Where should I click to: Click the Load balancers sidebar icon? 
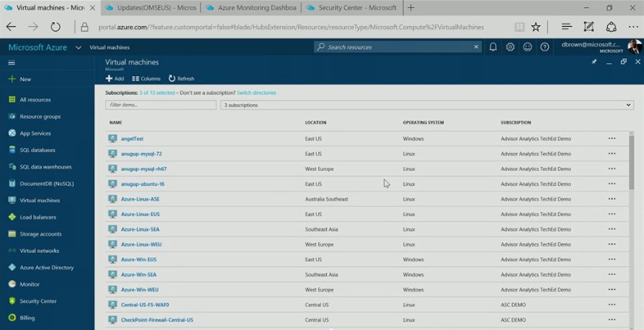[x=12, y=217]
